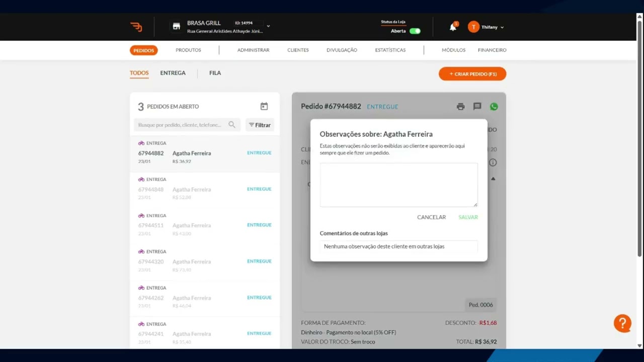
Task: Toggle the Aberta store status switch
Action: click(x=415, y=31)
